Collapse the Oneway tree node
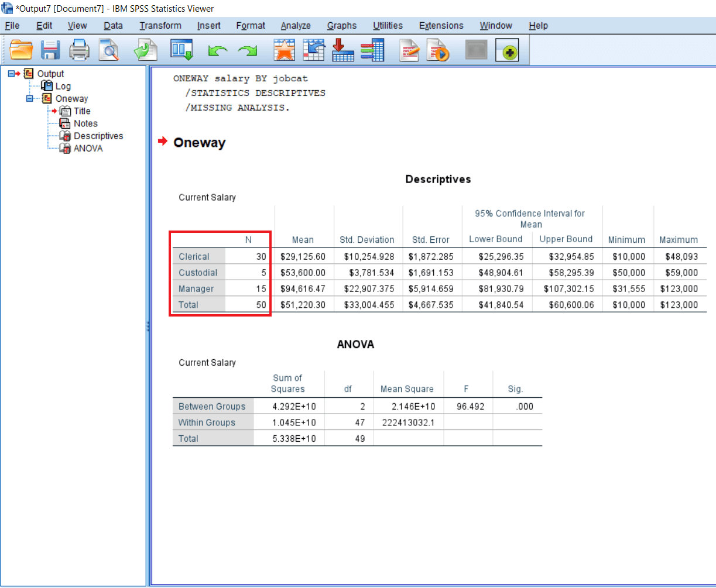The image size is (716, 588). 29,98
